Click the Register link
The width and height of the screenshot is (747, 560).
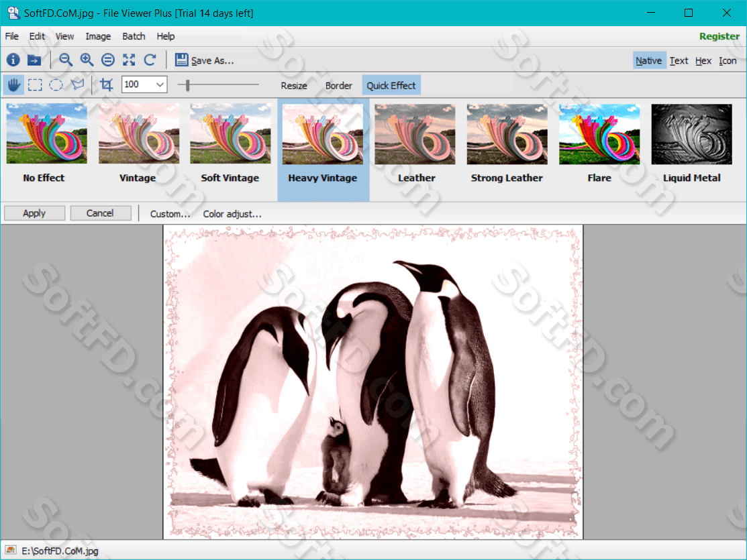click(719, 36)
